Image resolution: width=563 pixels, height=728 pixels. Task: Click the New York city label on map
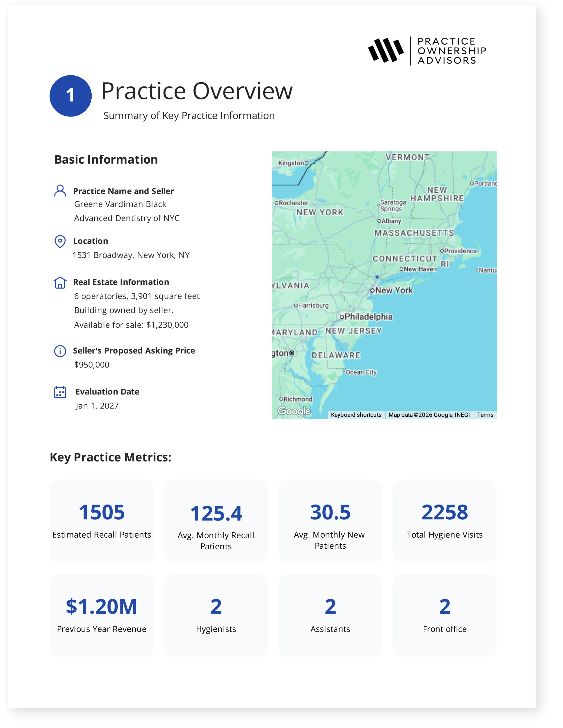coord(394,290)
